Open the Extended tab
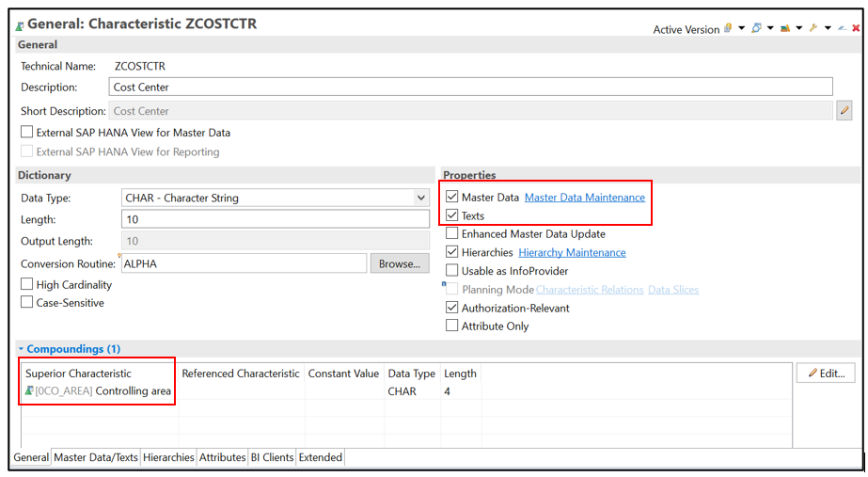 pyautogui.click(x=321, y=457)
